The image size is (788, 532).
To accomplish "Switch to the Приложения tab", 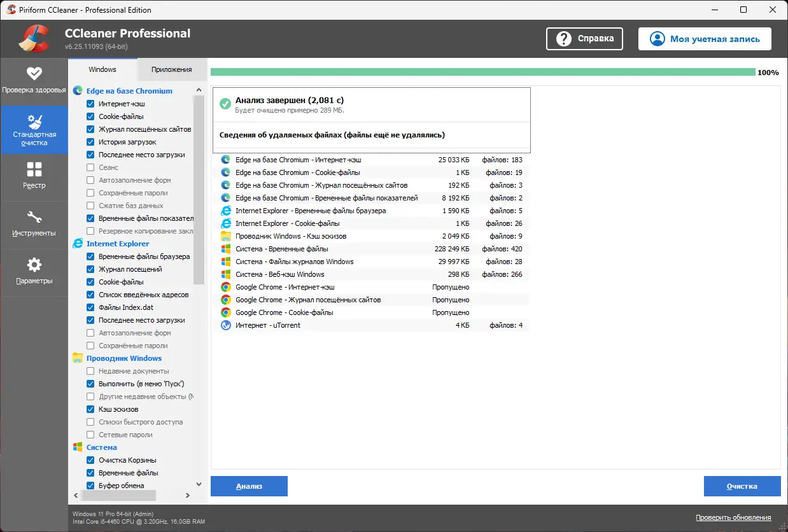I will (x=171, y=69).
